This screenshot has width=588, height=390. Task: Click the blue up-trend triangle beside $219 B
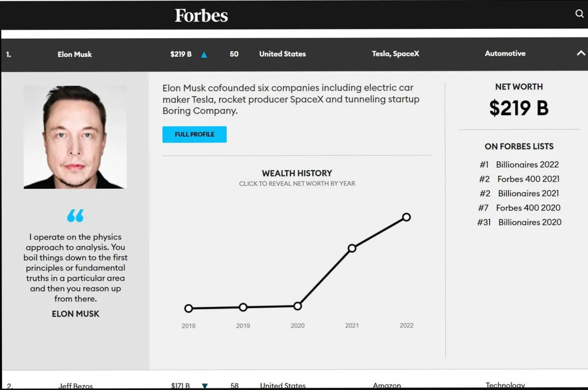[x=204, y=55]
